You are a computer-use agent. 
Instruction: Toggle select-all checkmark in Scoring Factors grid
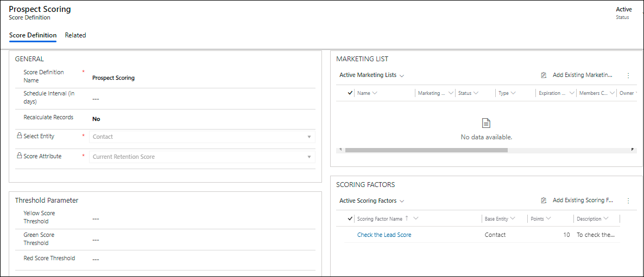pyautogui.click(x=350, y=219)
